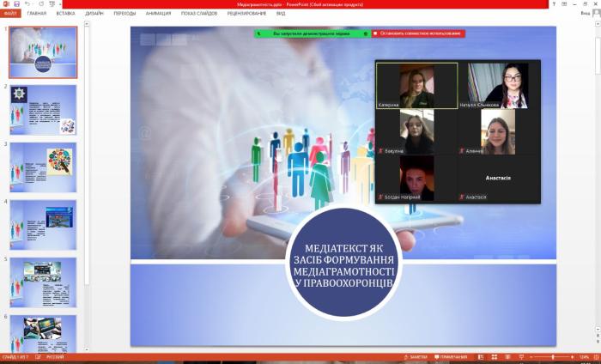Toggle the Заметки notes pane

click(416, 357)
